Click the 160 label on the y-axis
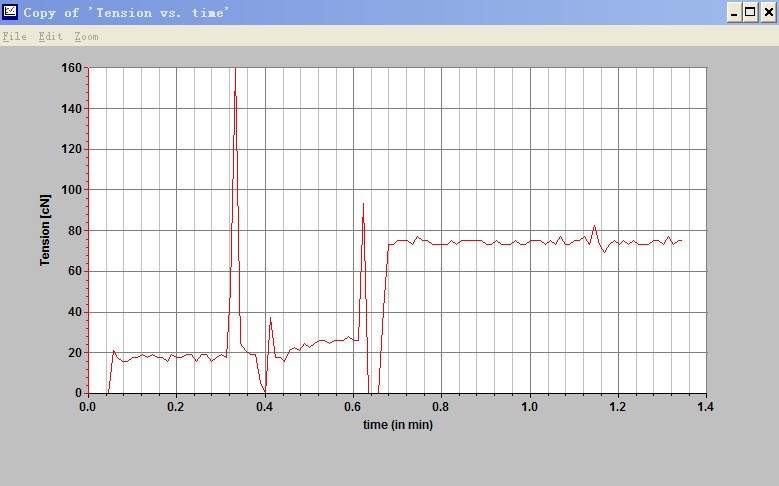The image size is (779, 486). (70, 68)
